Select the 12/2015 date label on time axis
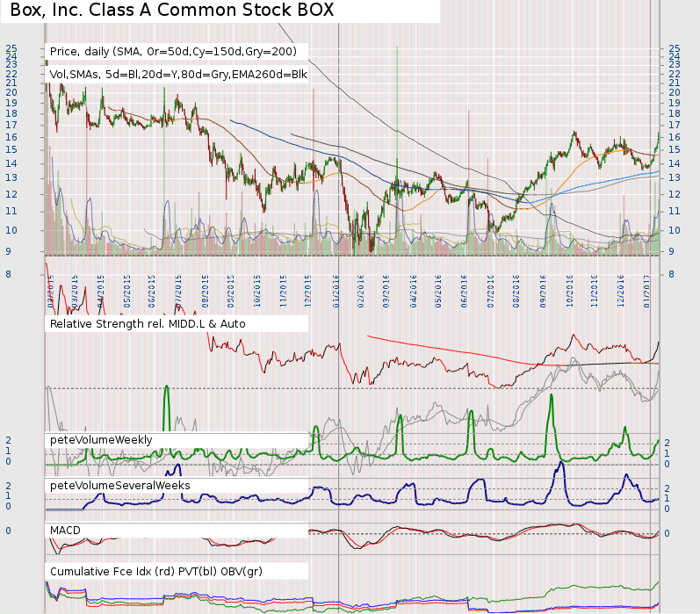Viewport: 700px width, 614px height. coord(308,291)
